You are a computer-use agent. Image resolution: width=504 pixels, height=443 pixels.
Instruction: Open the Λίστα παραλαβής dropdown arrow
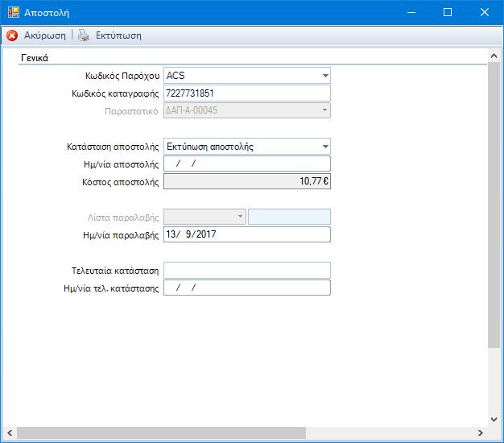click(x=240, y=217)
